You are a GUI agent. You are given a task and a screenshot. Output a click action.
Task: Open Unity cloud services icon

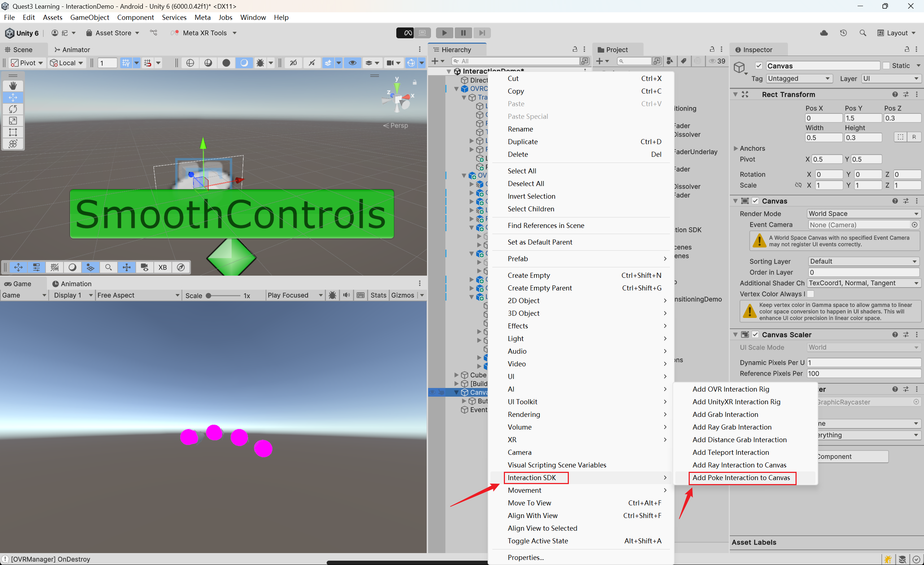(824, 33)
